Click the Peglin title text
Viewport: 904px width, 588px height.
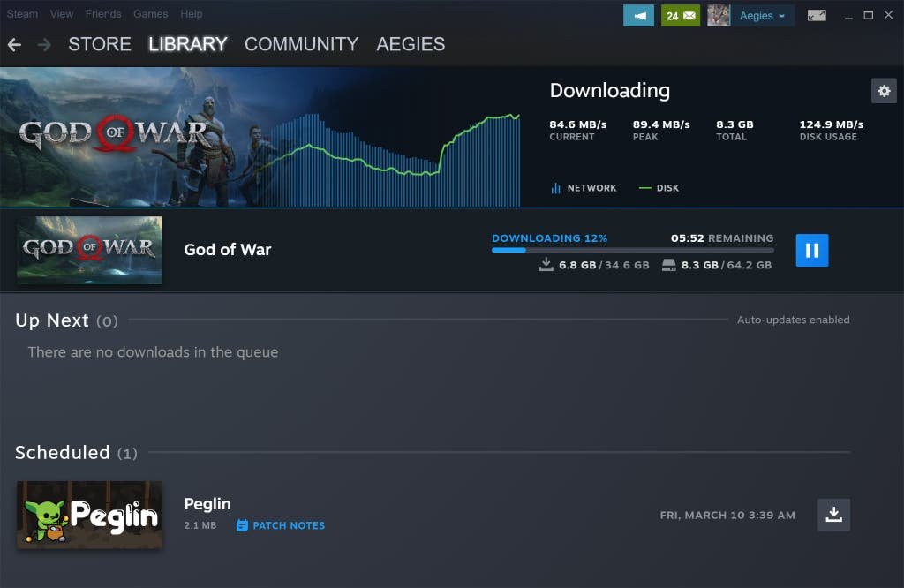[x=207, y=504]
